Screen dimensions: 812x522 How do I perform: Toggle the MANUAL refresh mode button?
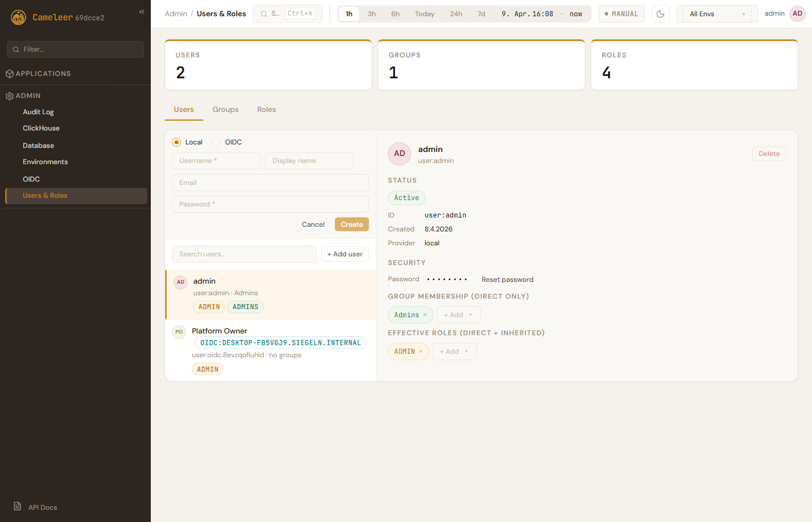pyautogui.click(x=621, y=14)
